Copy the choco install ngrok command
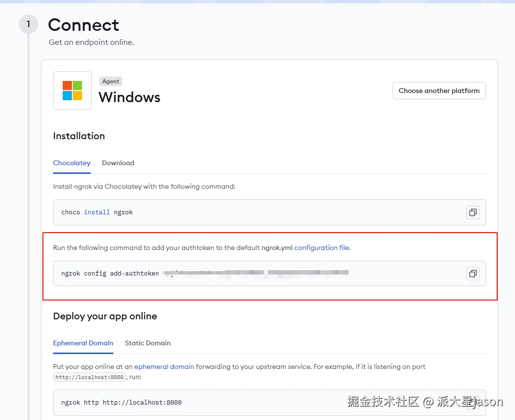Image resolution: width=515 pixels, height=420 pixels. pyautogui.click(x=473, y=212)
